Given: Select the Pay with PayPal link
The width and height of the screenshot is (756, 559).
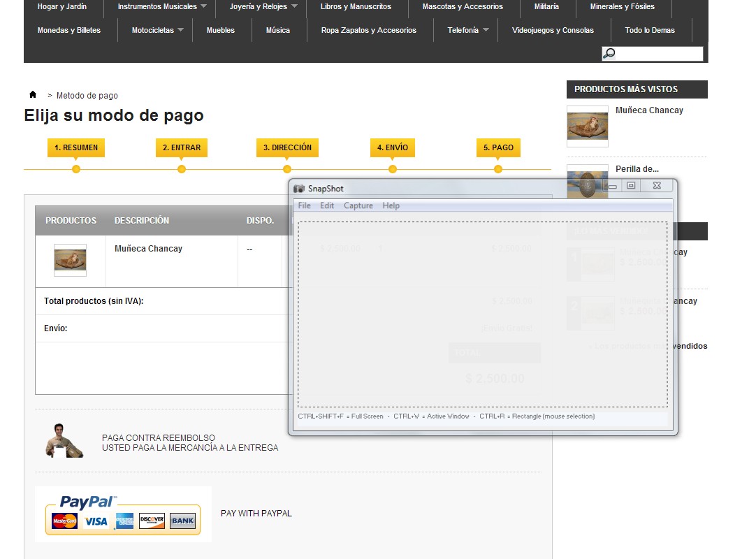Looking at the screenshot, I should click(x=256, y=514).
